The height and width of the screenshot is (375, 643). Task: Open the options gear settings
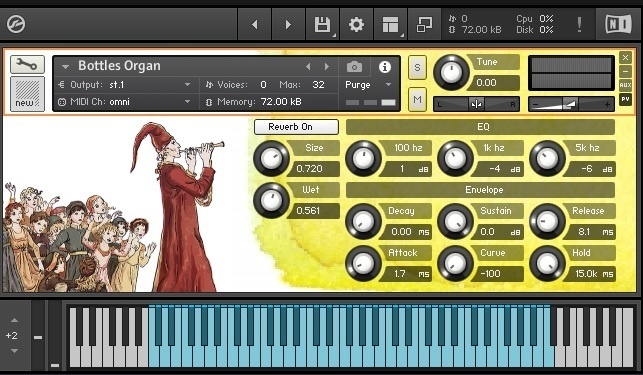click(x=356, y=25)
